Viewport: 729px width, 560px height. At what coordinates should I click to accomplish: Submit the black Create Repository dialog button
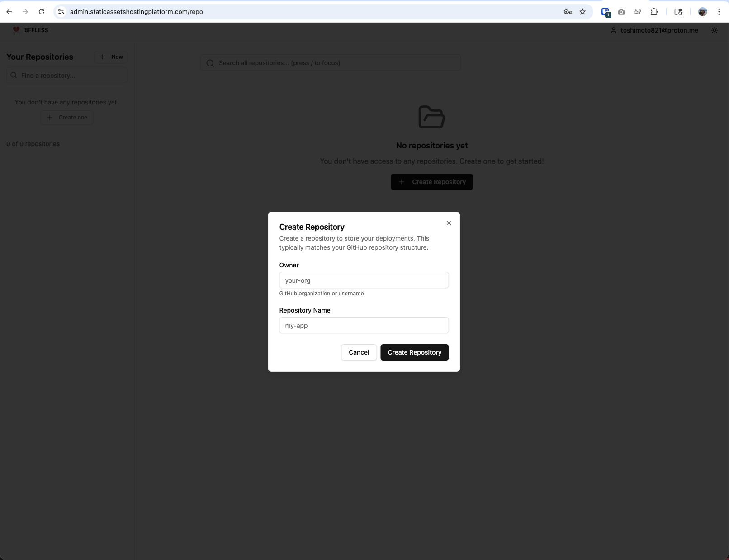(414, 352)
